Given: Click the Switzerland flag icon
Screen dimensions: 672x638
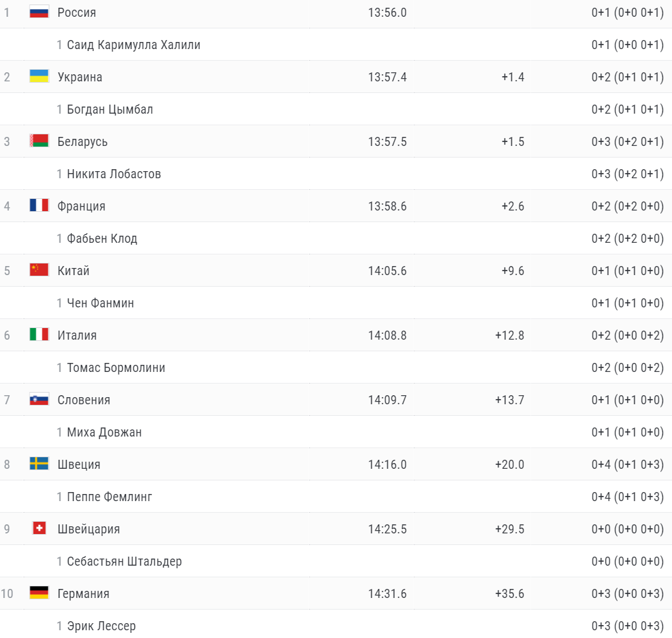Looking at the screenshot, I should tap(39, 528).
